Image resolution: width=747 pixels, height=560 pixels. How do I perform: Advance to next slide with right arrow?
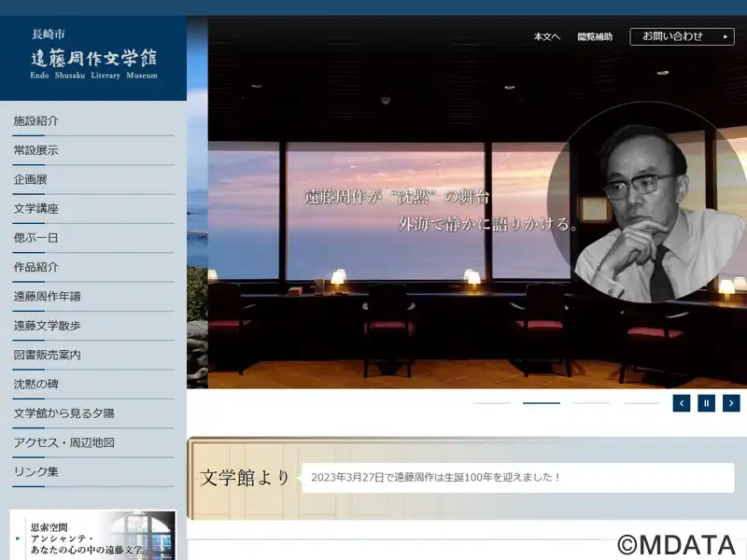(x=731, y=403)
